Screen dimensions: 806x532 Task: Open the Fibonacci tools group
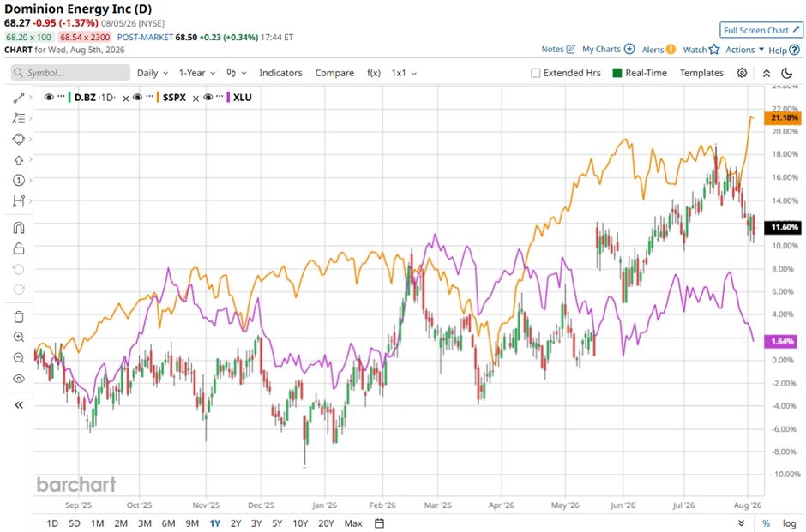[19, 118]
